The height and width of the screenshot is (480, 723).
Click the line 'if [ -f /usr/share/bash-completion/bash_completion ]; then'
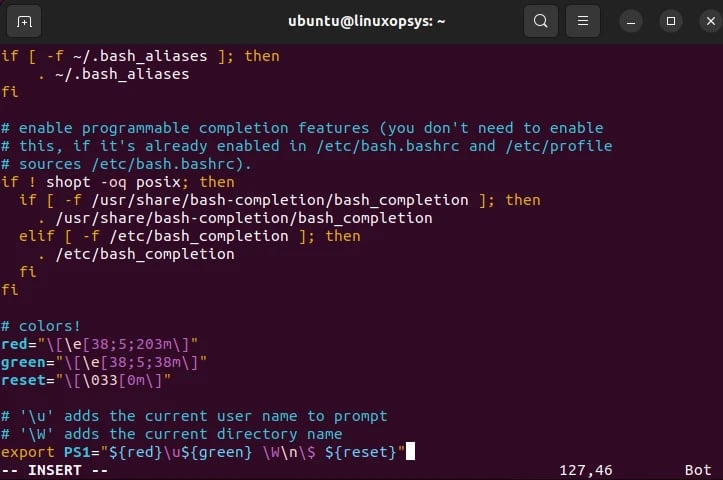[279, 200]
